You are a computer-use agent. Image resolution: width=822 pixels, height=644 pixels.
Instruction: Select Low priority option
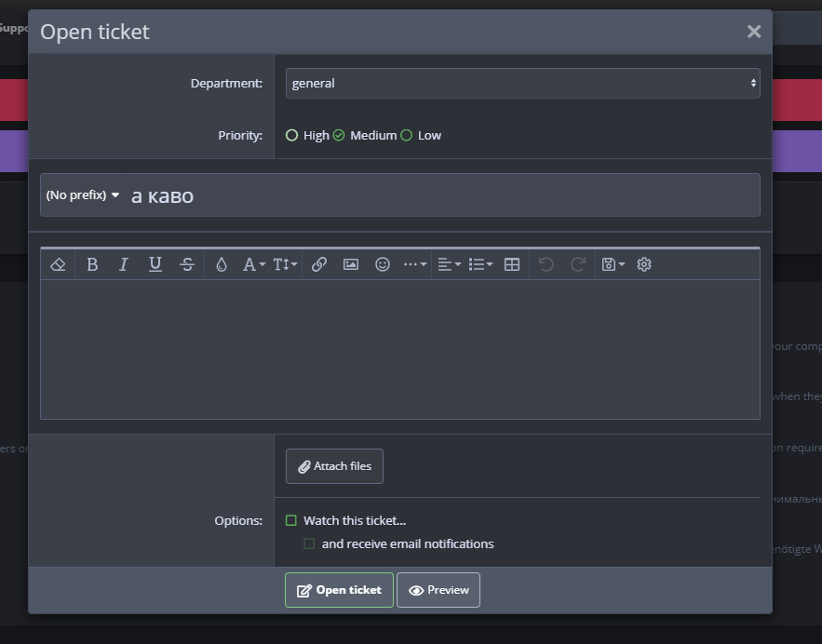point(406,135)
